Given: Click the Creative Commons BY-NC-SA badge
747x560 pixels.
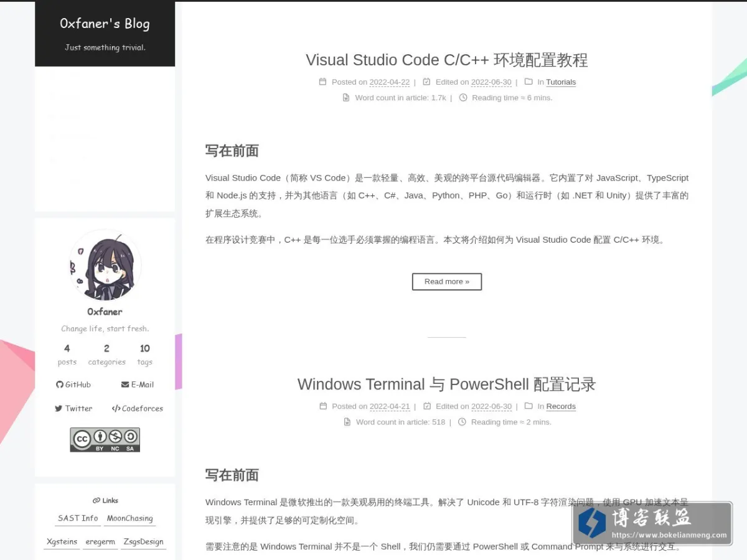Looking at the screenshot, I should click(x=105, y=440).
